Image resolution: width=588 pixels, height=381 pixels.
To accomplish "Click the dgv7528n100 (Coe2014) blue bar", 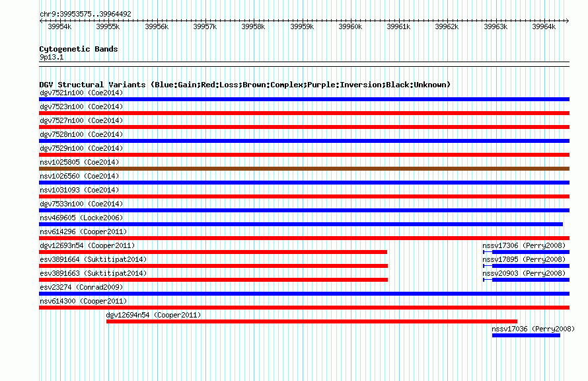I will (304, 141).
